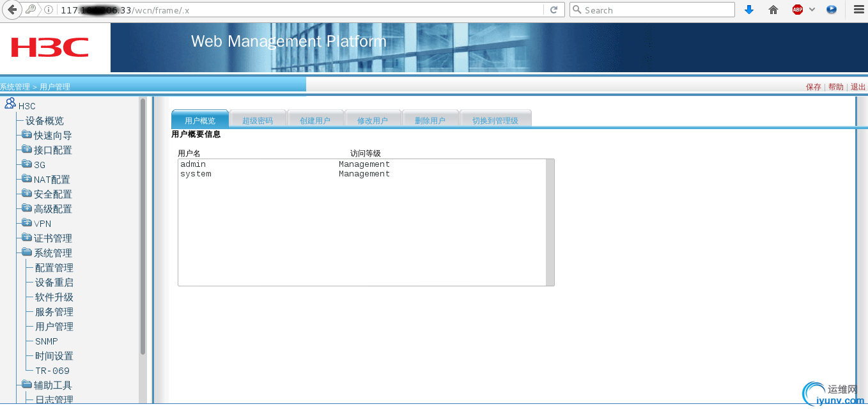Click the 系统管理 breadcrumb text
This screenshot has height=411, width=868.
15,87
